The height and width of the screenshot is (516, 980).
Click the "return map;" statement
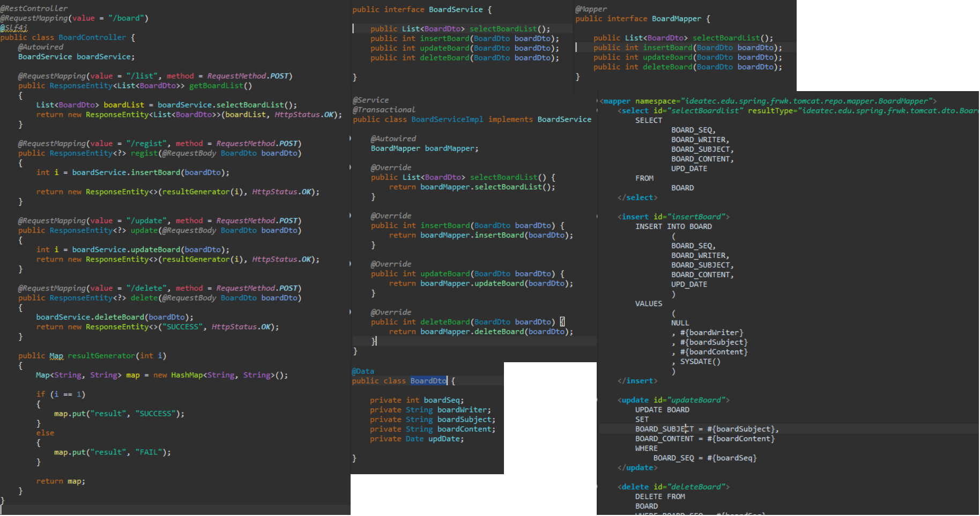[x=61, y=481]
